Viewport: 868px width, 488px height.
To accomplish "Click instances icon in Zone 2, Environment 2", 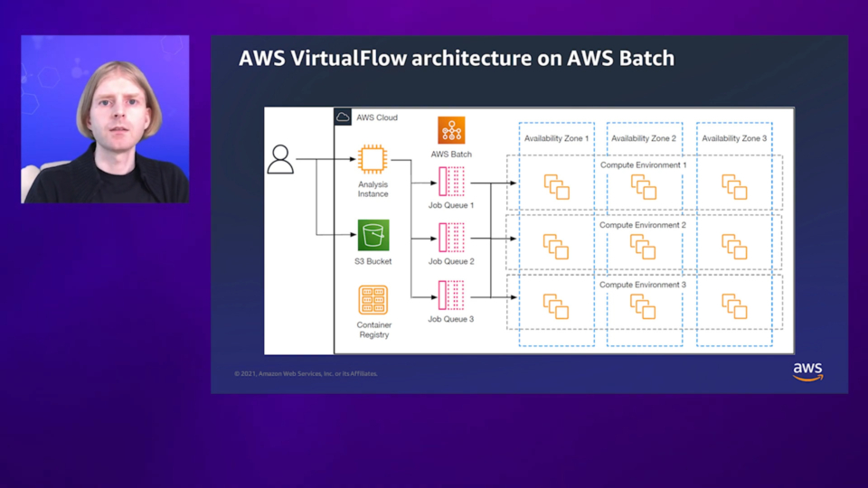I will 643,247.
